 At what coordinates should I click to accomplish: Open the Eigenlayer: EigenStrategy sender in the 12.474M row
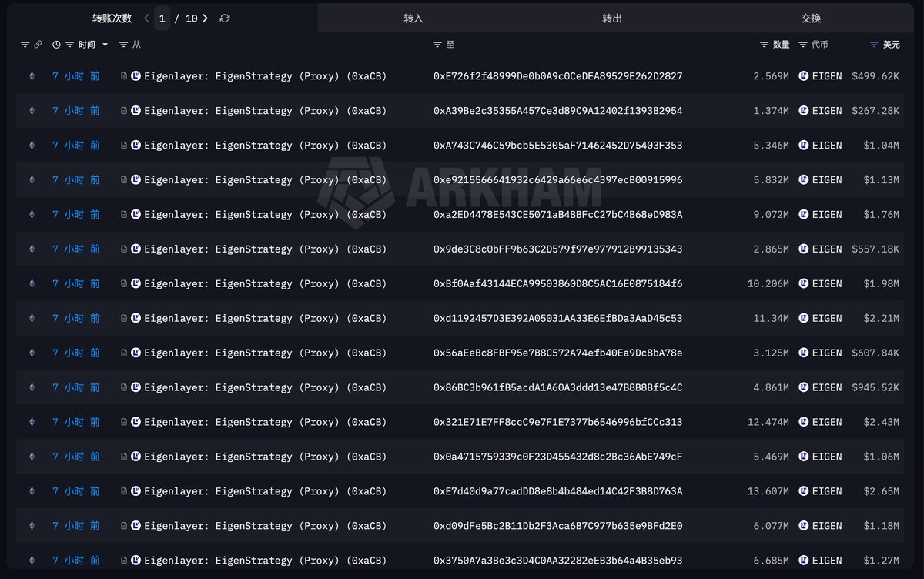266,422
